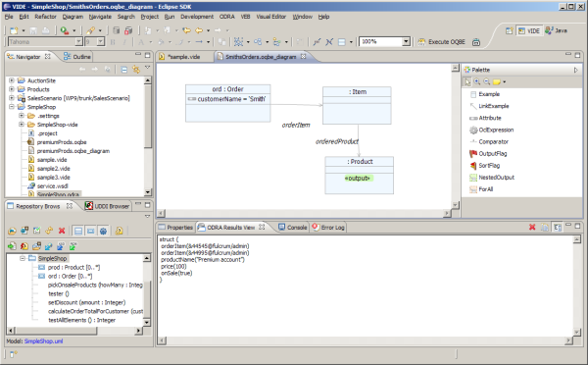Click the green Run toolbar icon
This screenshot has width=588, height=365.
[64, 30]
